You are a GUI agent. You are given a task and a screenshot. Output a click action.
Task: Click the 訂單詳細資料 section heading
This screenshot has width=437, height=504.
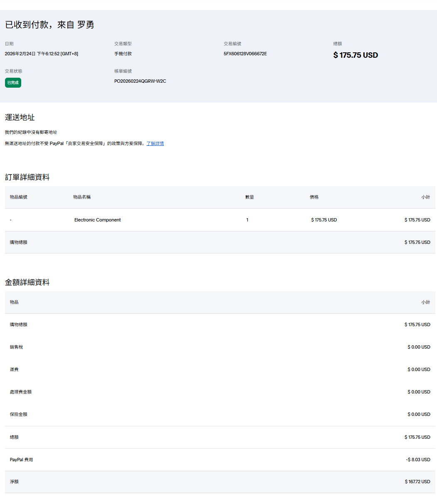27,177
